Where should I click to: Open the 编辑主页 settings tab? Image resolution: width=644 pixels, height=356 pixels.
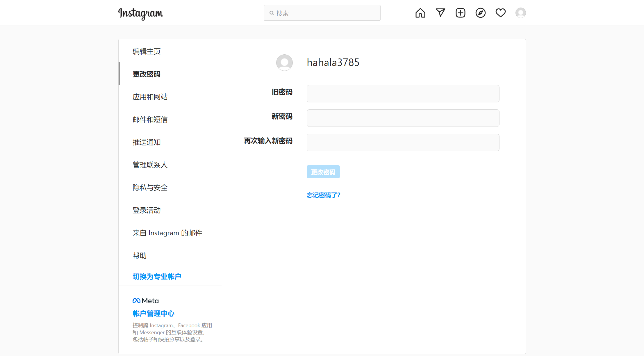click(x=147, y=51)
